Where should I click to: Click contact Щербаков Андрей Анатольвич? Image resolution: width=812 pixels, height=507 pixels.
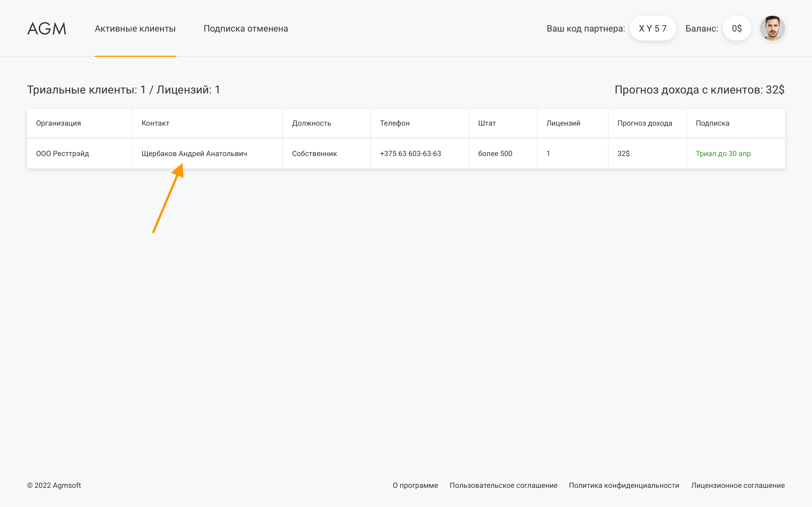tap(194, 154)
